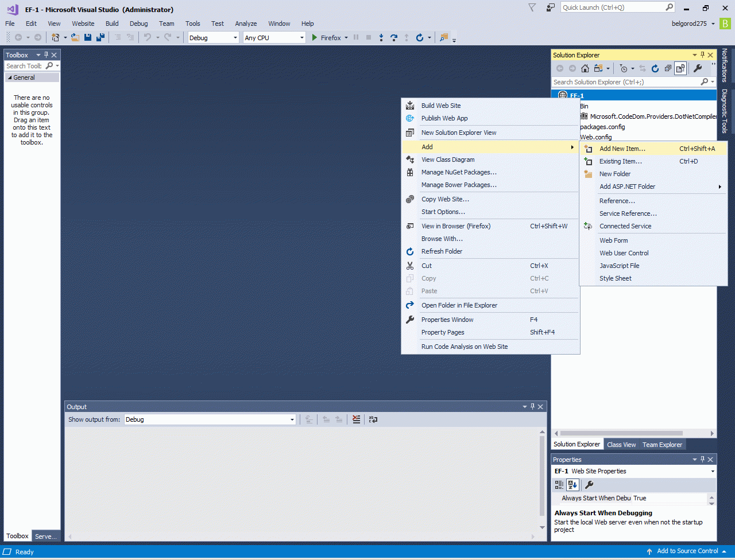The width and height of the screenshot is (735, 560).
Task: Collapse the General group in Toolbox
Action: (x=10, y=77)
